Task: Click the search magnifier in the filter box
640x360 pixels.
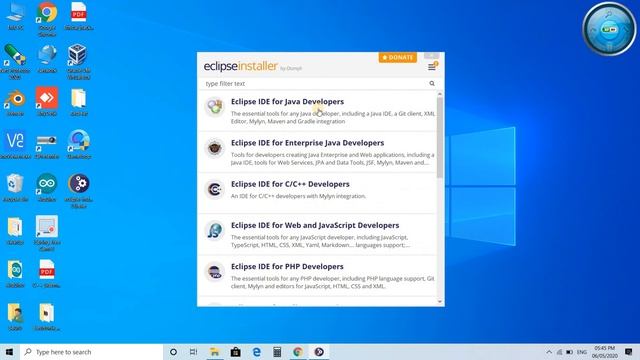Action: (x=432, y=83)
